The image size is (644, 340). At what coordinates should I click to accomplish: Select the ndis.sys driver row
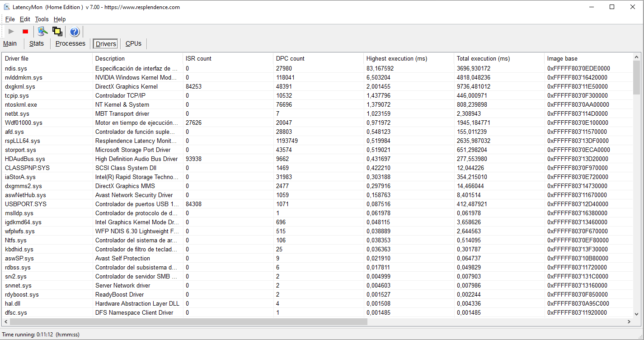(x=317, y=68)
